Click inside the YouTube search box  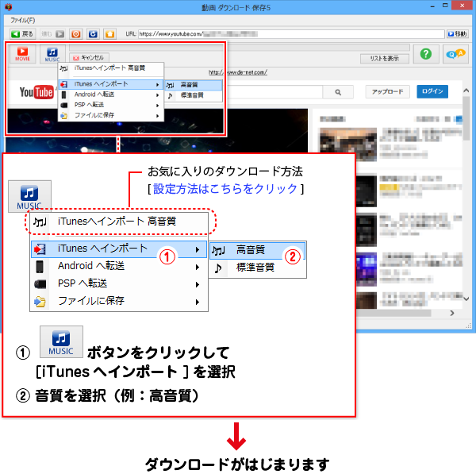(273, 92)
